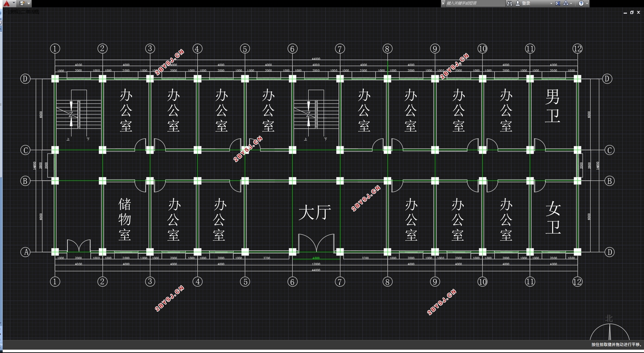Click the bottom axis bubble numbered 3
This screenshot has width=644, height=353.
coord(150,282)
